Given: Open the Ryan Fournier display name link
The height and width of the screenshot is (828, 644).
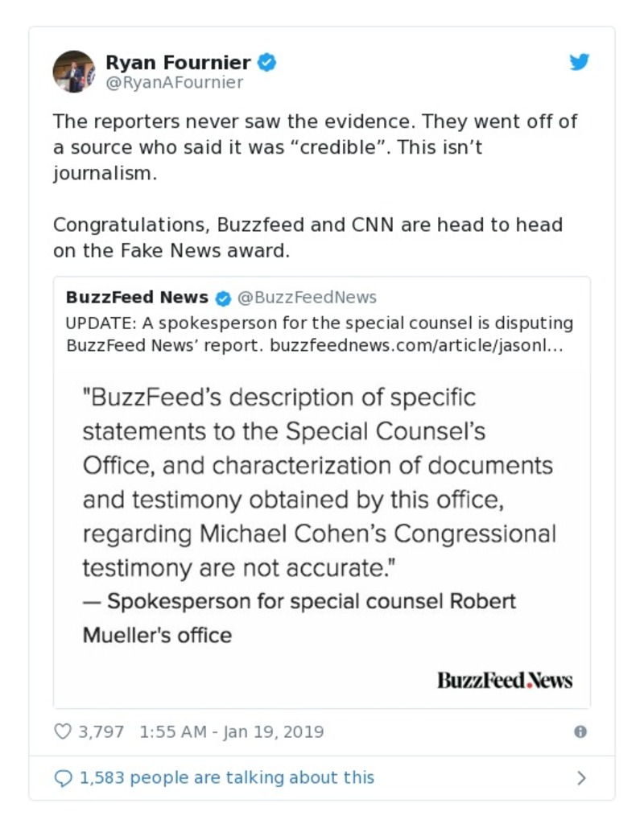Looking at the screenshot, I should coord(178,62).
